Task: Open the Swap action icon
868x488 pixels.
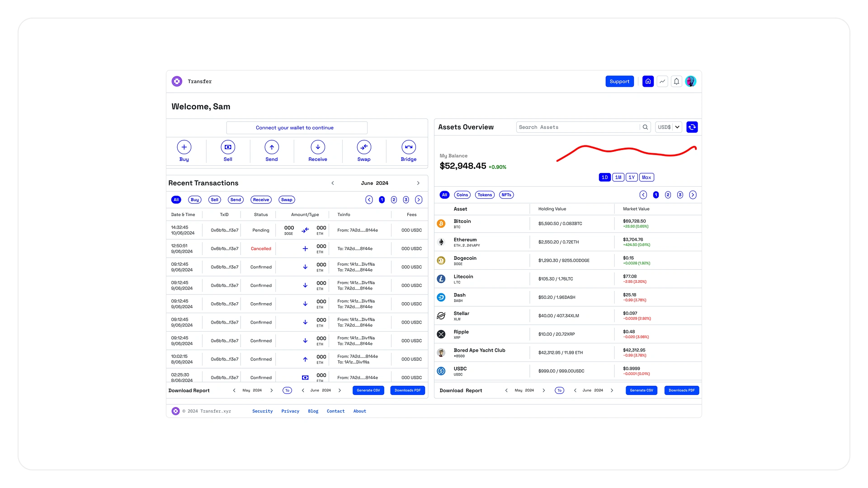Action: [x=364, y=147]
